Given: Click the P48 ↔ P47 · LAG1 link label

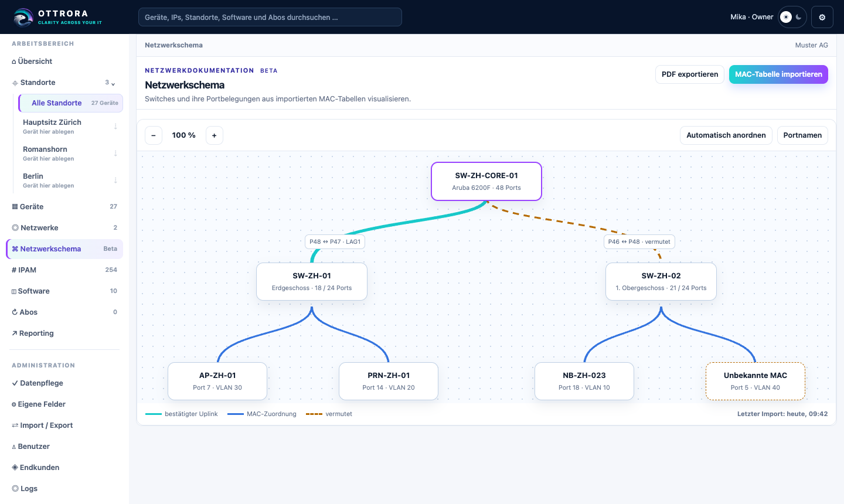Looking at the screenshot, I should pyautogui.click(x=335, y=242).
